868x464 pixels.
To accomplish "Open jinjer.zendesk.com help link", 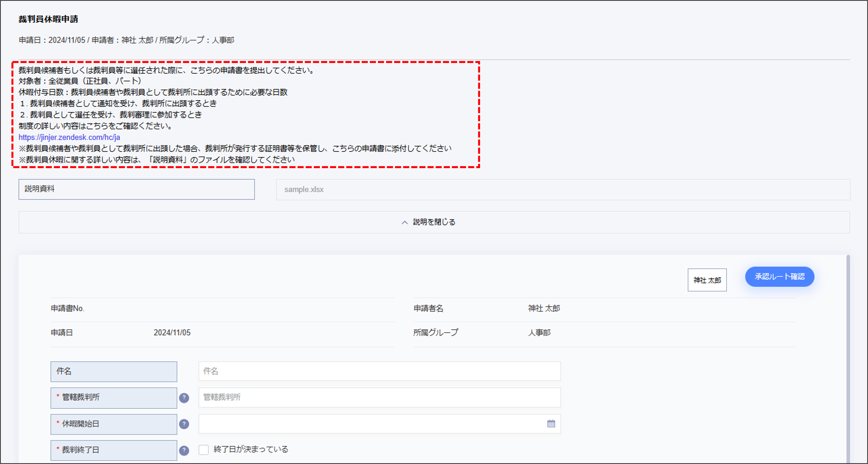I will [69, 137].
